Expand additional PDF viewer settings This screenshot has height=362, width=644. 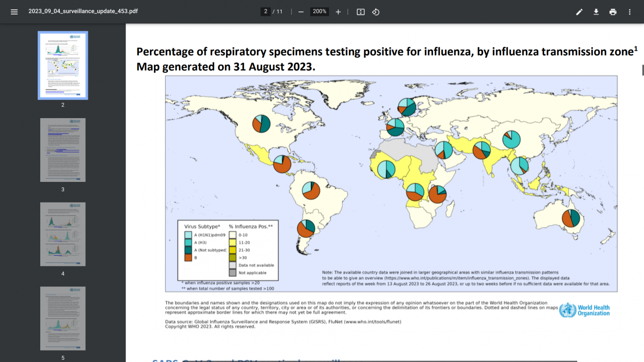pyautogui.click(x=630, y=12)
